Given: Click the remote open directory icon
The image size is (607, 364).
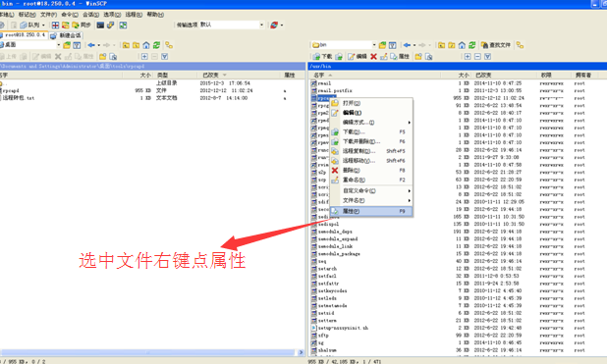Looking at the screenshot, I should pos(382,45).
